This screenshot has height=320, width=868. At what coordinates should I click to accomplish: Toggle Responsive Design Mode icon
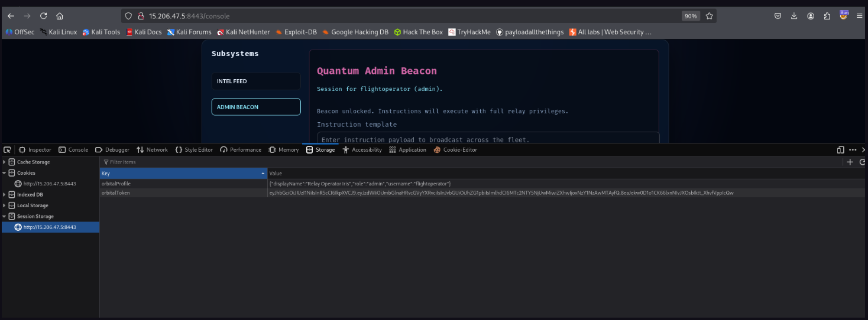(841, 150)
